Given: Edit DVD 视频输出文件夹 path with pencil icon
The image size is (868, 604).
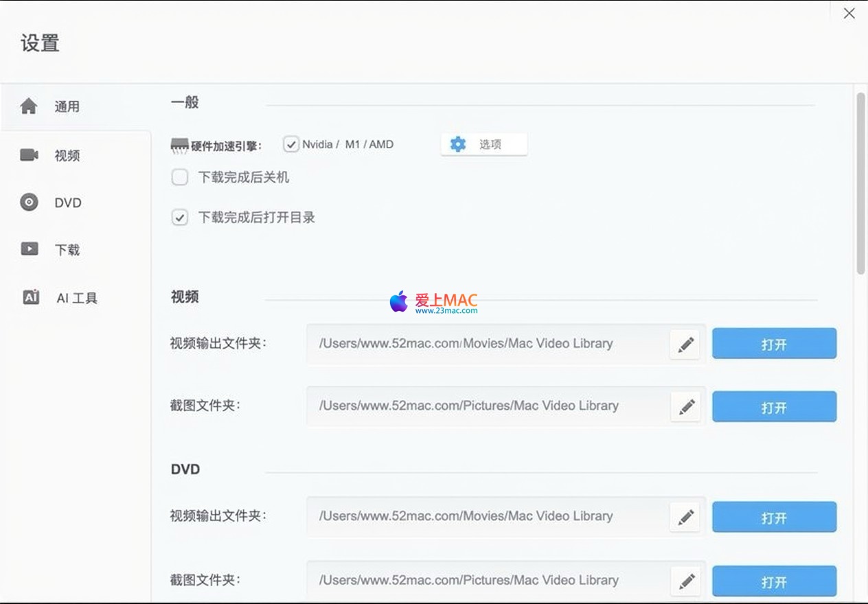Looking at the screenshot, I should click(685, 518).
